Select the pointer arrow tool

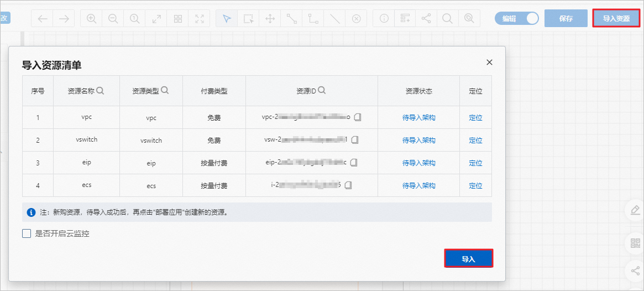[227, 18]
